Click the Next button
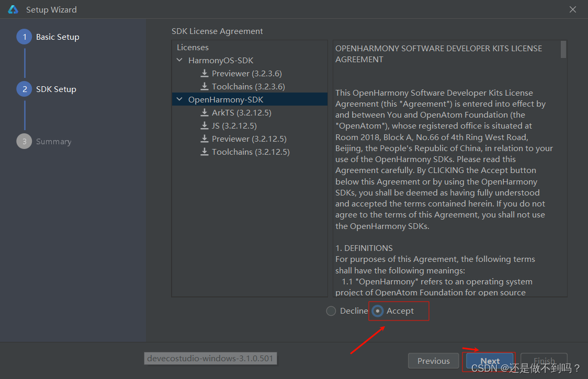 [x=490, y=361]
